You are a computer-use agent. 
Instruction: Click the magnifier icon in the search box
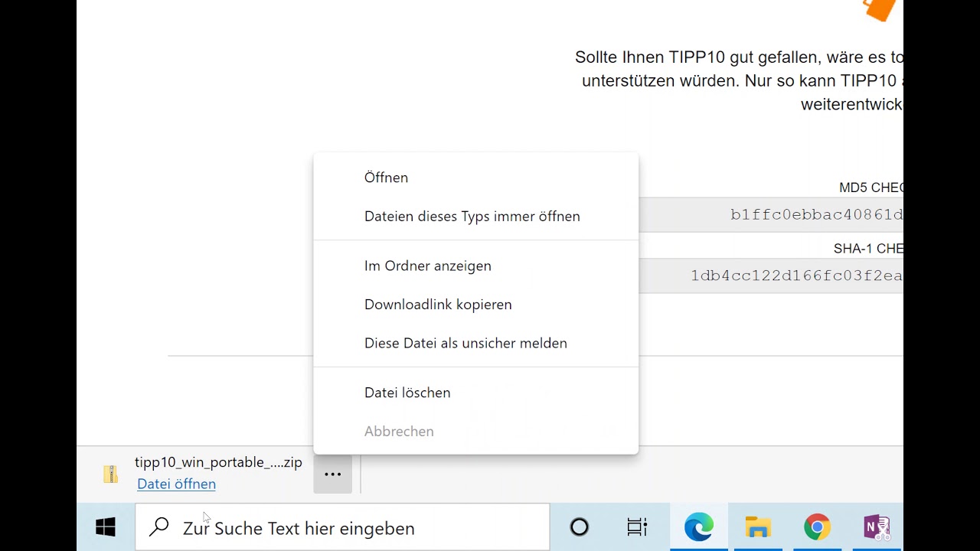click(x=159, y=527)
